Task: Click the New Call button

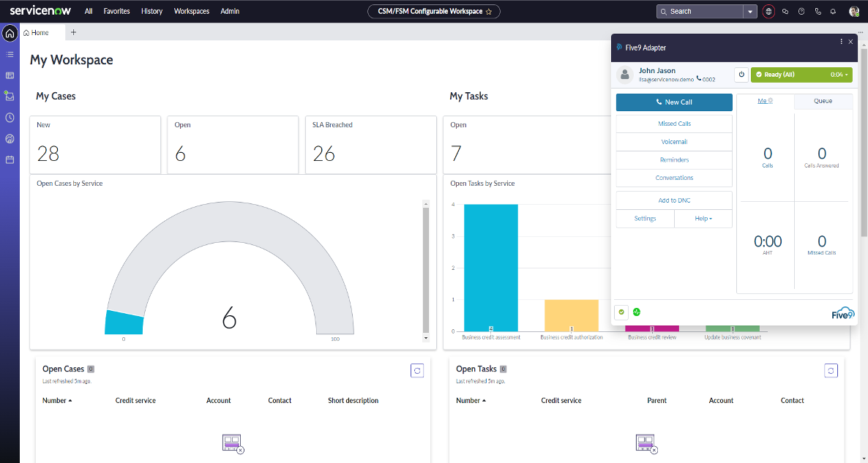Action: 674,102
